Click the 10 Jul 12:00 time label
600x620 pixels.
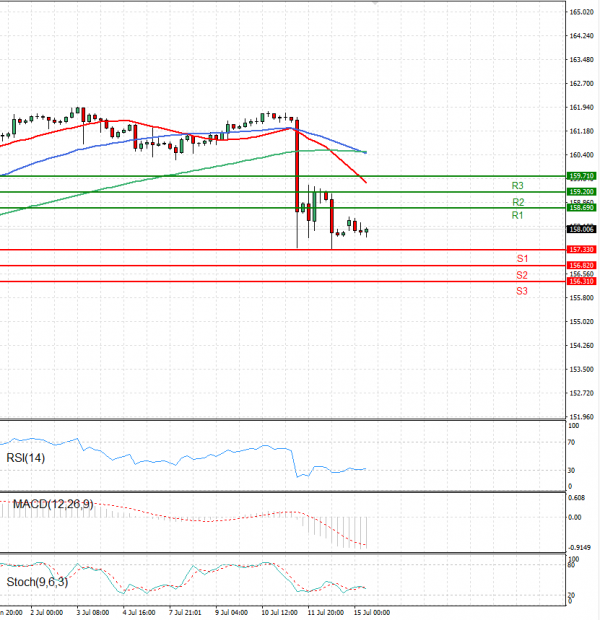[x=279, y=612]
